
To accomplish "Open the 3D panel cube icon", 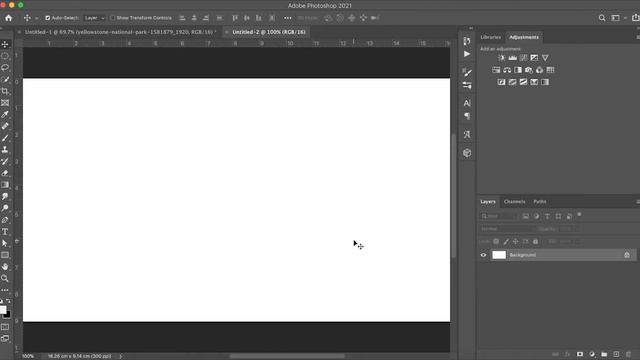I will click(467, 153).
